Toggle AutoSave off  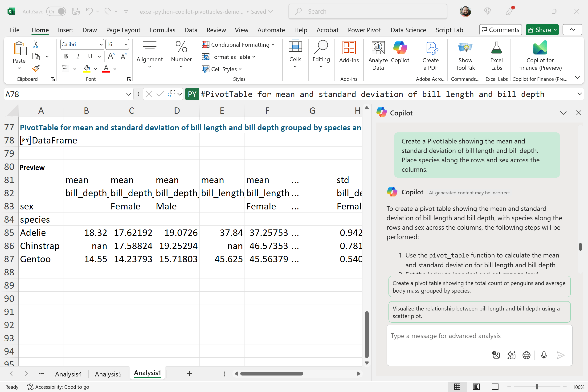[x=56, y=11]
